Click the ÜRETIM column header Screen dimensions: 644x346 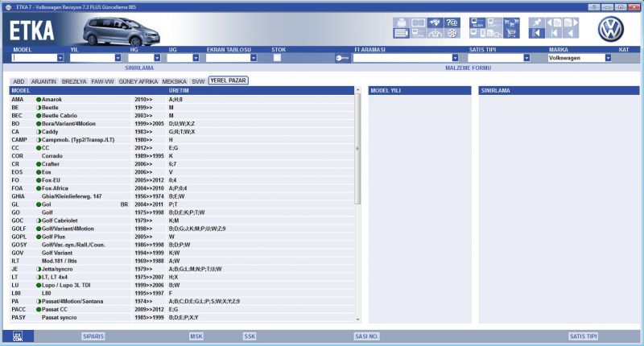tap(179, 90)
